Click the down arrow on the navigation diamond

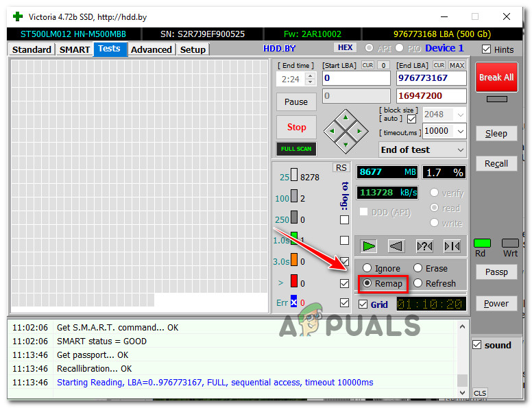[346, 144]
